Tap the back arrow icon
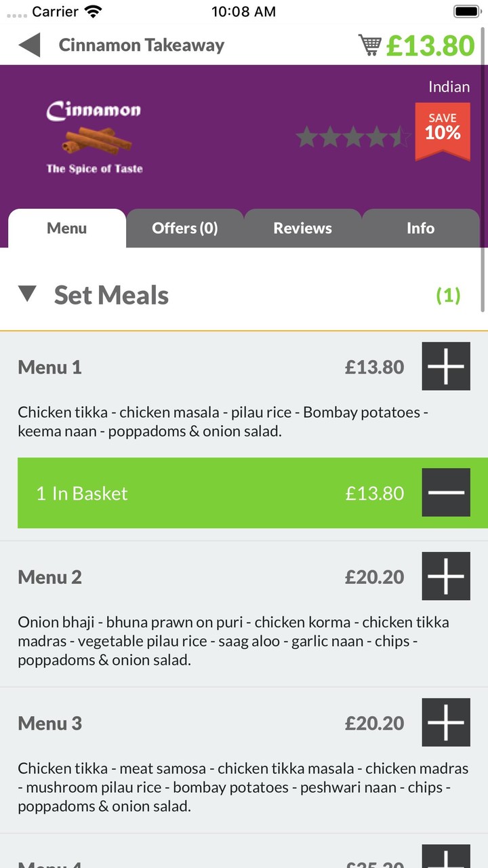488x868 pixels. (30, 45)
